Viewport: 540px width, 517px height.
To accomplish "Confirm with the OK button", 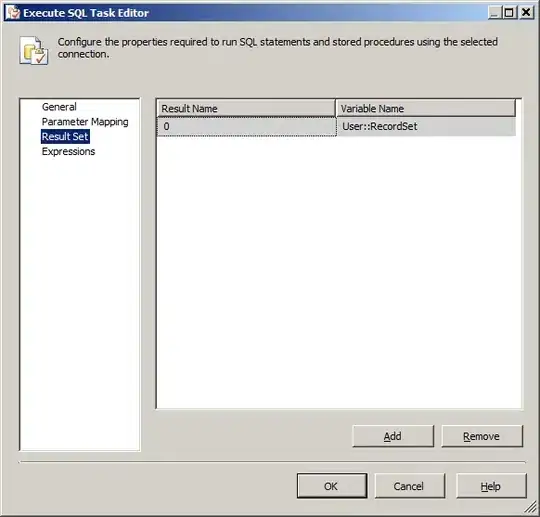I will pos(332,486).
